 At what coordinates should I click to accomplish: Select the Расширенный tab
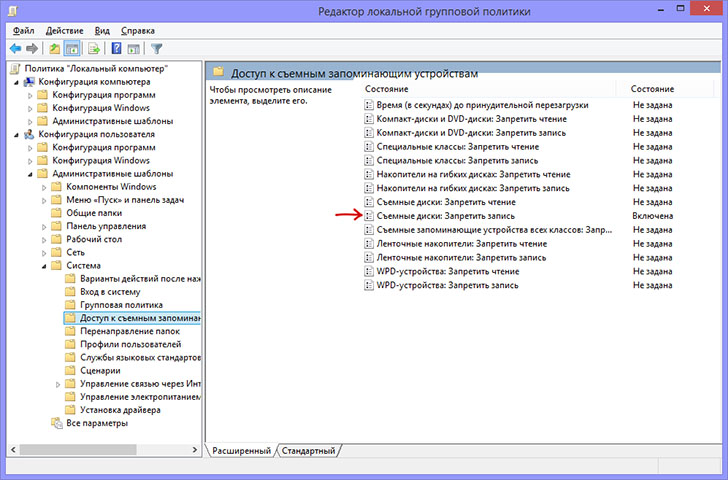(x=241, y=452)
